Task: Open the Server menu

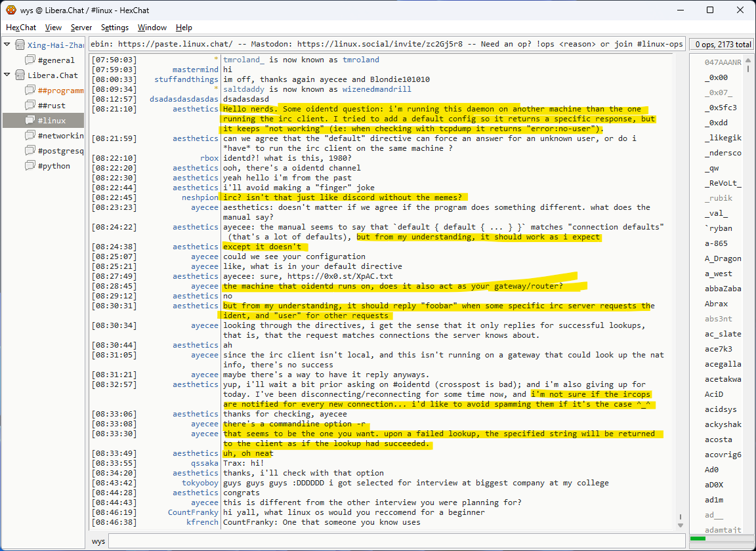Action: [x=81, y=28]
